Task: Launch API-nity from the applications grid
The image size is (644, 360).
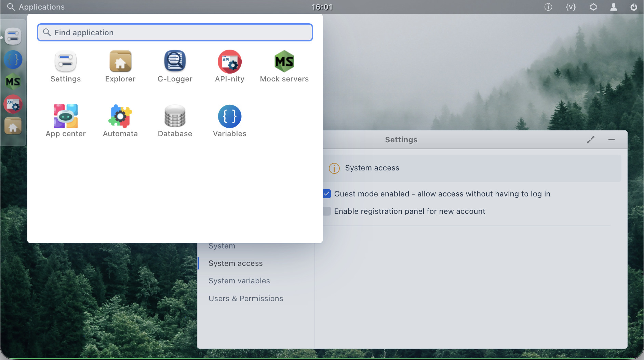Action: pos(230,67)
